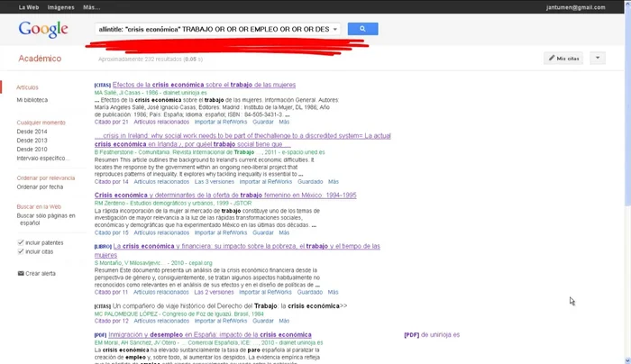Click Citado por 14 link
The height and width of the screenshot is (364, 631).
click(x=112, y=182)
